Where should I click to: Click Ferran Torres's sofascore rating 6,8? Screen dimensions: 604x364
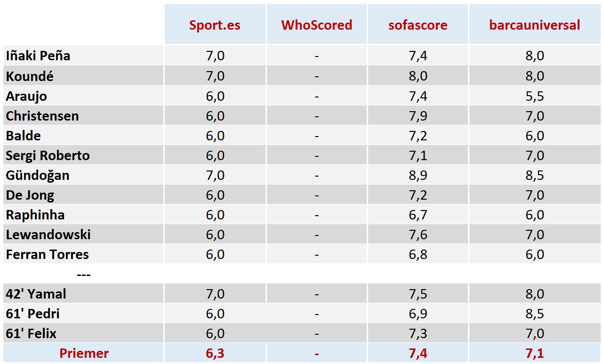click(x=418, y=254)
